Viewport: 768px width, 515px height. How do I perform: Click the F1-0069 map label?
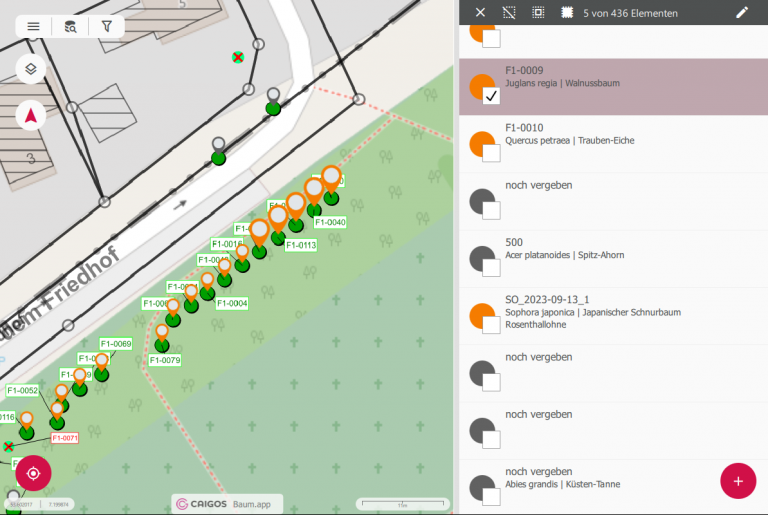[x=116, y=344]
